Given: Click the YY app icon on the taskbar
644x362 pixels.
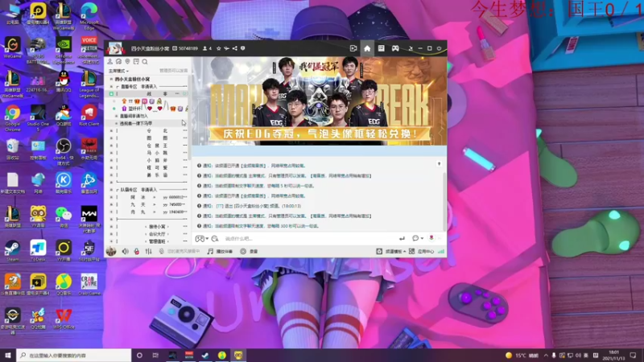Looking at the screenshot, I should coord(238,356).
